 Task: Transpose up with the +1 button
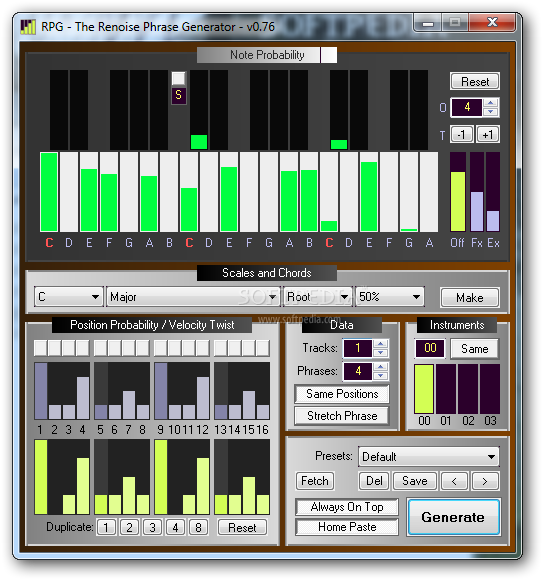coord(488,135)
